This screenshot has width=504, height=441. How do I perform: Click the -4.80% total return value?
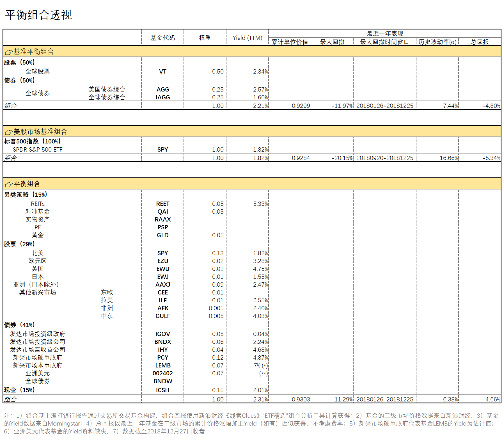491,106
